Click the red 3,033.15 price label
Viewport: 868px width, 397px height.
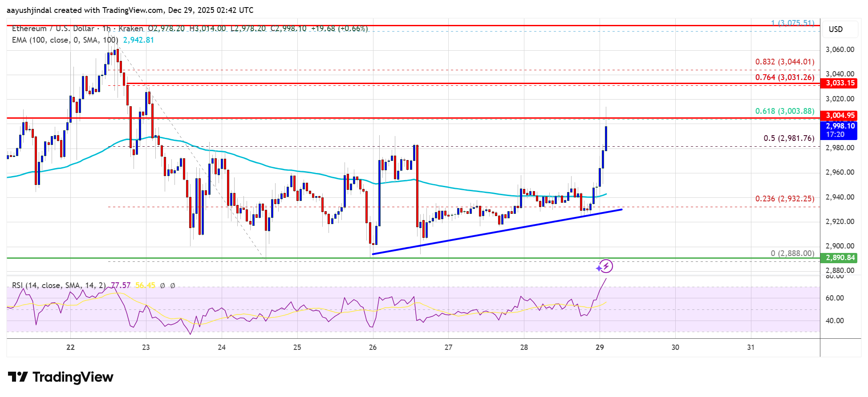tap(840, 83)
